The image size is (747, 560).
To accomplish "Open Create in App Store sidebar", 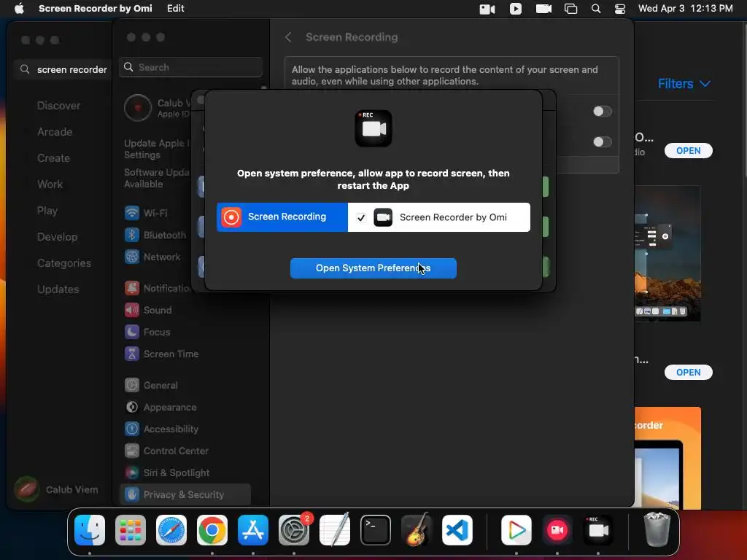I will tap(53, 158).
